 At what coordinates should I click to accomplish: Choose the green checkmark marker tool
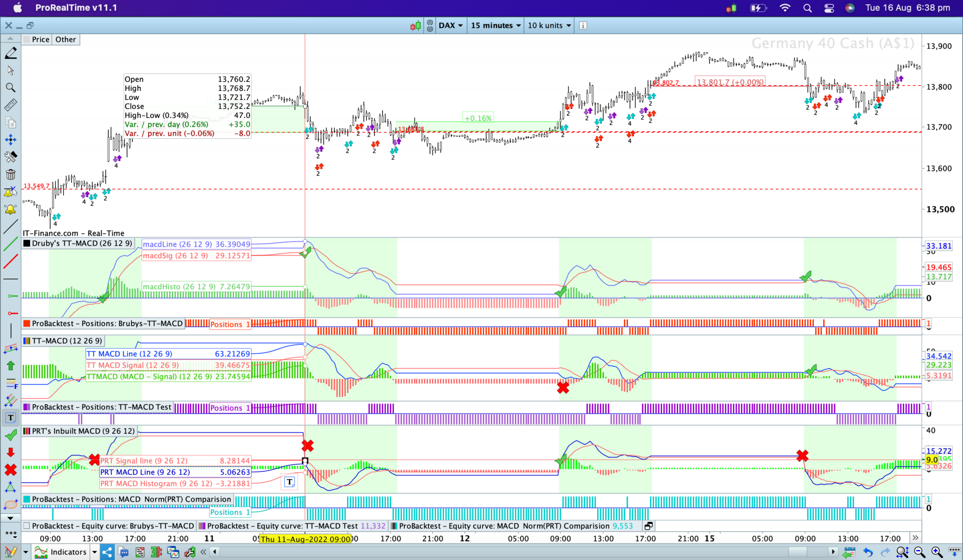click(10, 435)
